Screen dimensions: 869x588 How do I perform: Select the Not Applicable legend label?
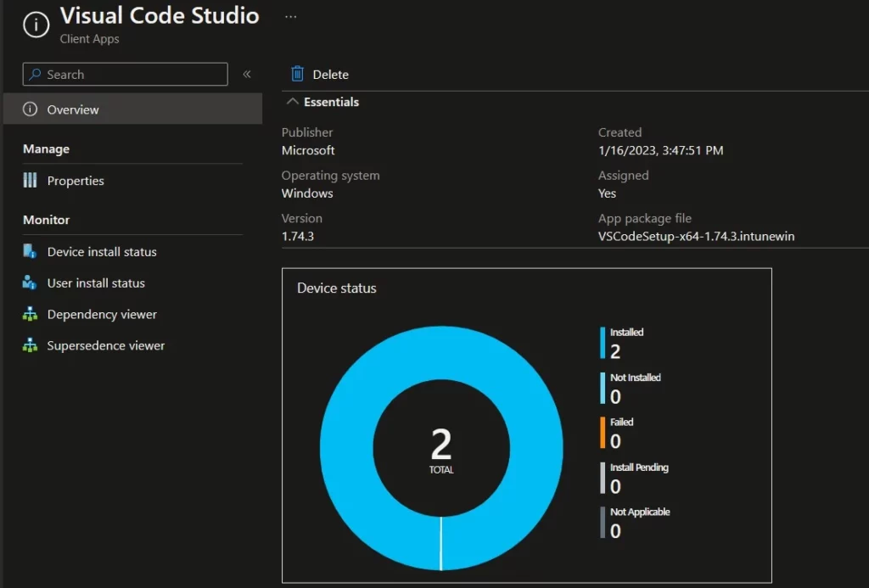(640, 512)
